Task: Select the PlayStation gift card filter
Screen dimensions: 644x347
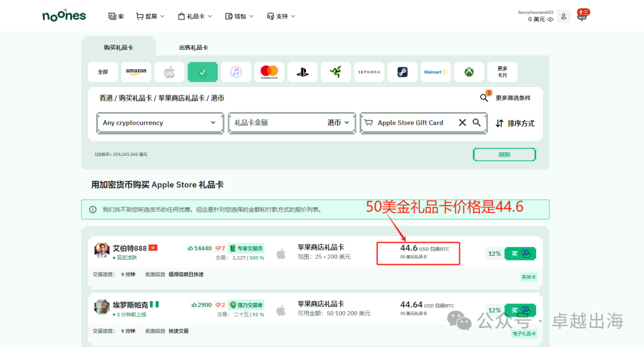Action: click(302, 72)
